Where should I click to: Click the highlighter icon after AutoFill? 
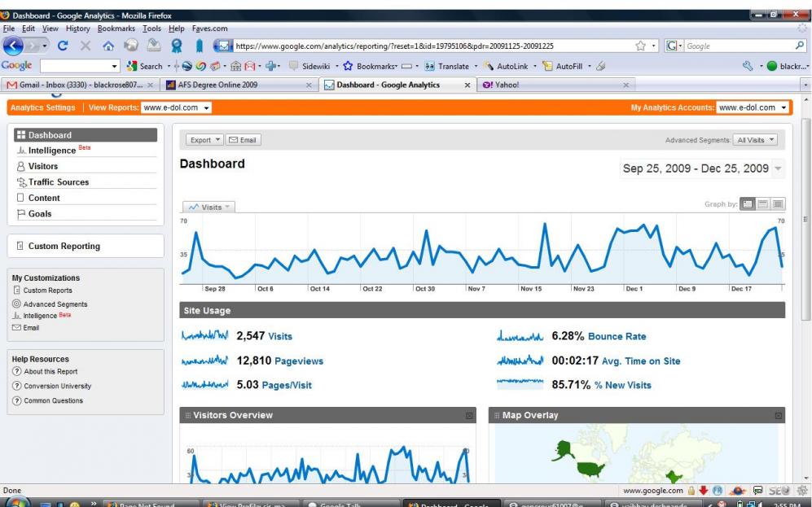pos(601,66)
